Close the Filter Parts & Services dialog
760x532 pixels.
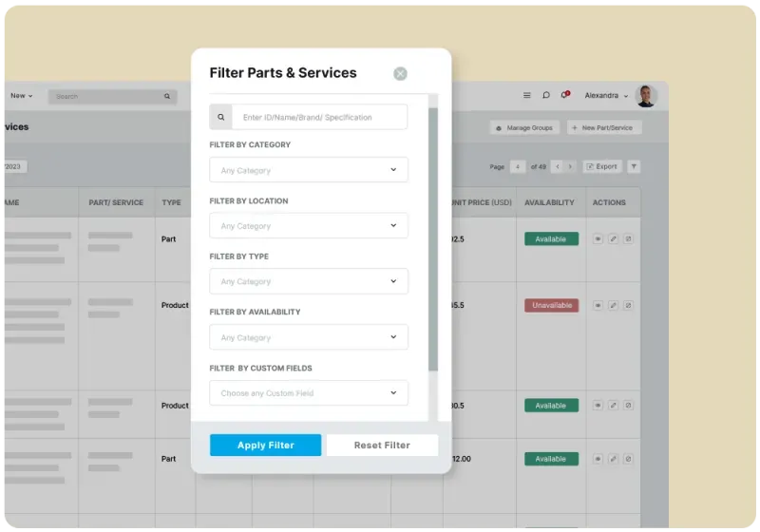coord(400,73)
